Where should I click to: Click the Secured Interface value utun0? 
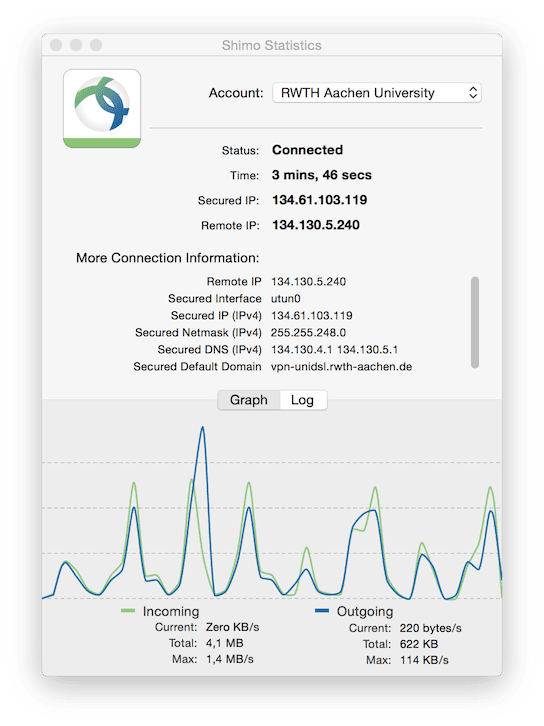[x=286, y=299]
